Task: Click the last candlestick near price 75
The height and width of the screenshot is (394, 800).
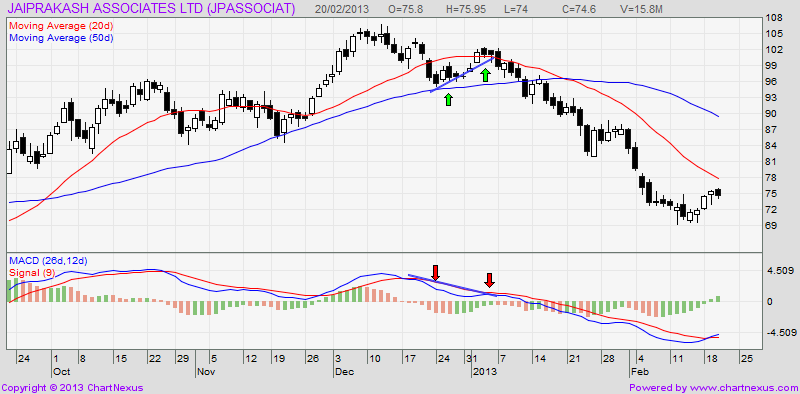Action: 718,192
